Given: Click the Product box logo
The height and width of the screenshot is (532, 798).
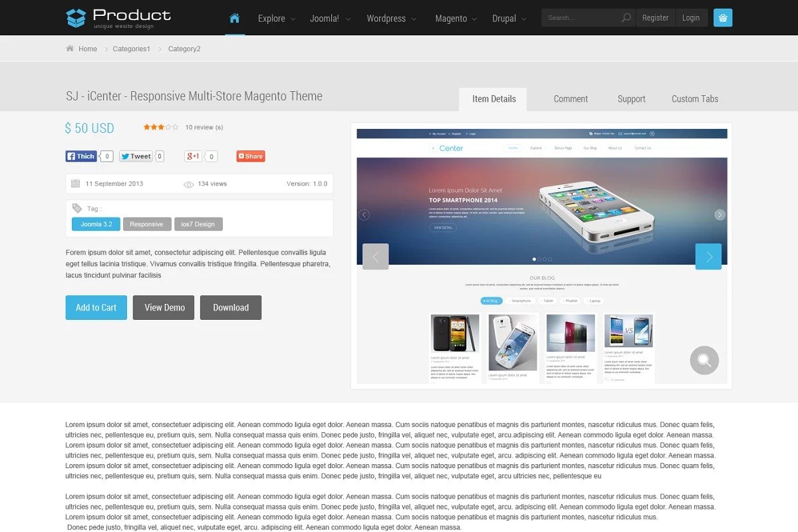Looking at the screenshot, I should coord(76,18).
